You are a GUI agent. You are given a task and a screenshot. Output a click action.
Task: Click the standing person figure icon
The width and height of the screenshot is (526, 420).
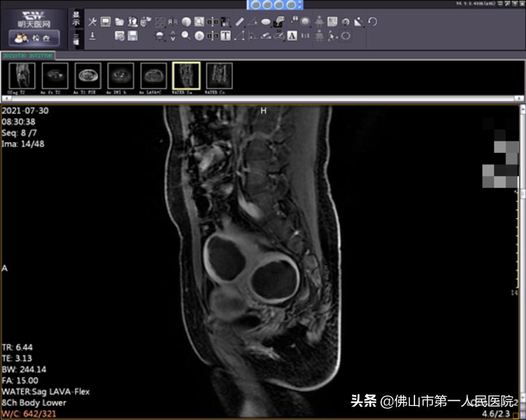(319, 22)
